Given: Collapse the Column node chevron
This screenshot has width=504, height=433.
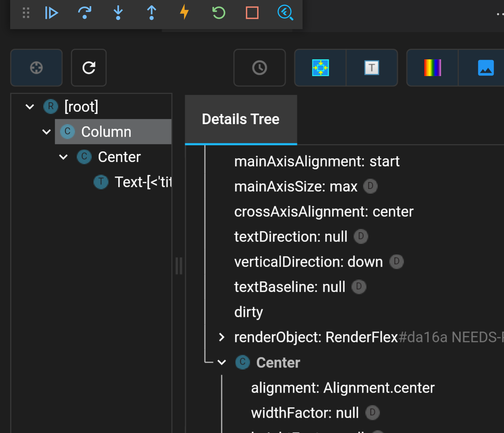Looking at the screenshot, I should 47,132.
